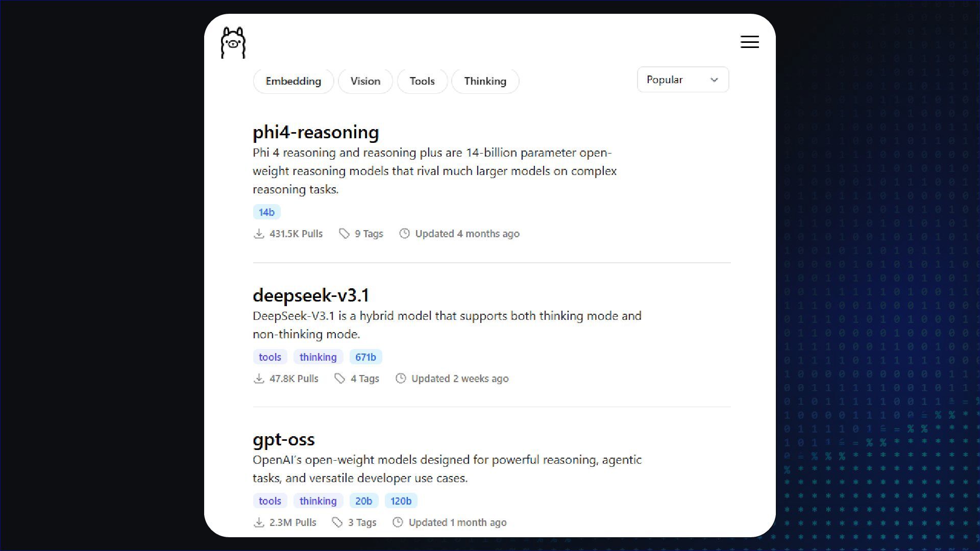The image size is (980, 551).
Task: Click the thinking badge under gpt-oss
Action: pos(318,501)
